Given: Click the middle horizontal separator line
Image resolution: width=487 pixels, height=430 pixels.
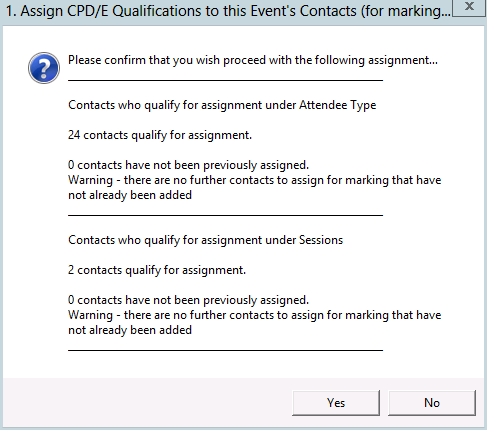Looking at the screenshot, I should pos(225,215).
